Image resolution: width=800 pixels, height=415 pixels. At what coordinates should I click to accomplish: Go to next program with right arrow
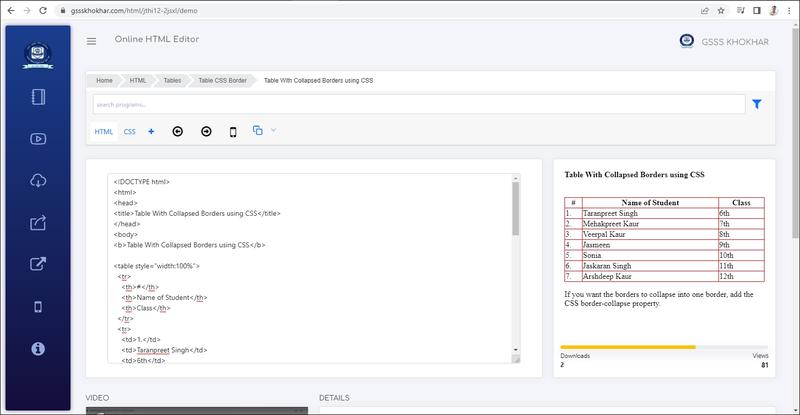point(206,131)
